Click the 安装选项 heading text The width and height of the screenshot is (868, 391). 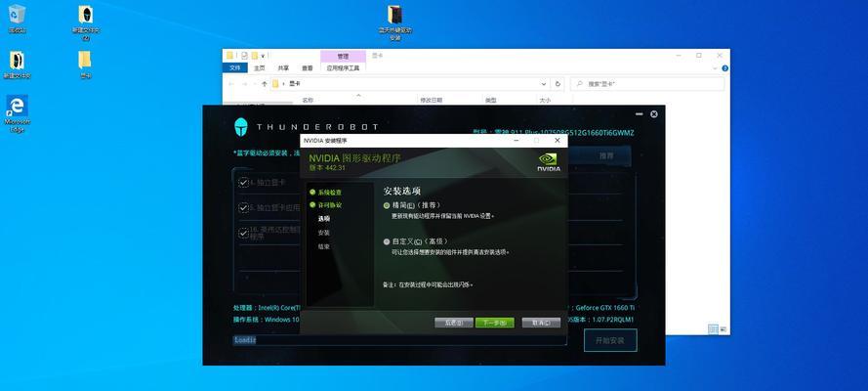pyautogui.click(x=402, y=191)
